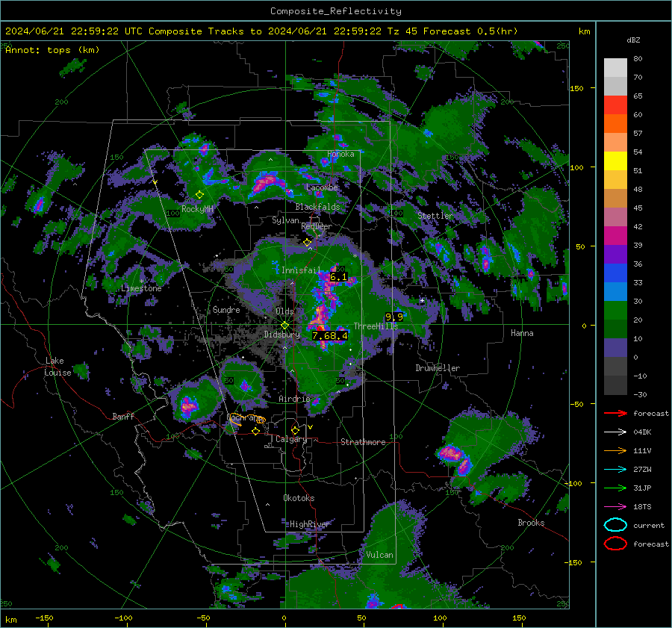Click the Sylvan label

285,220
